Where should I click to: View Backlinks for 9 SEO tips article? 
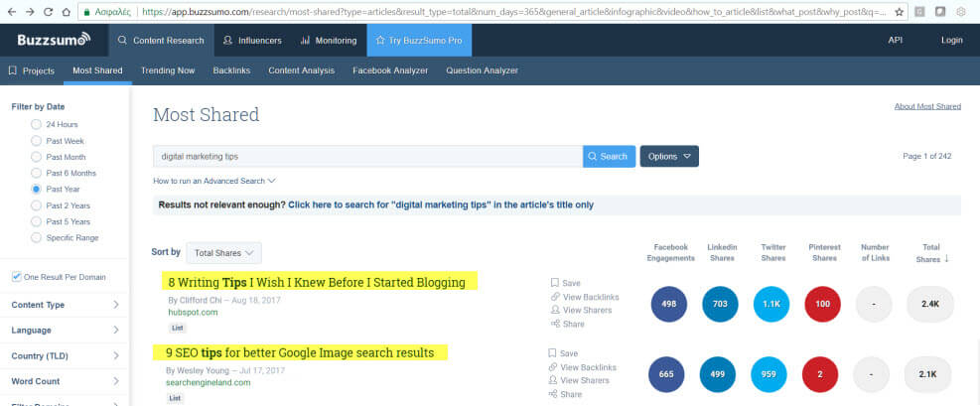[582, 367]
